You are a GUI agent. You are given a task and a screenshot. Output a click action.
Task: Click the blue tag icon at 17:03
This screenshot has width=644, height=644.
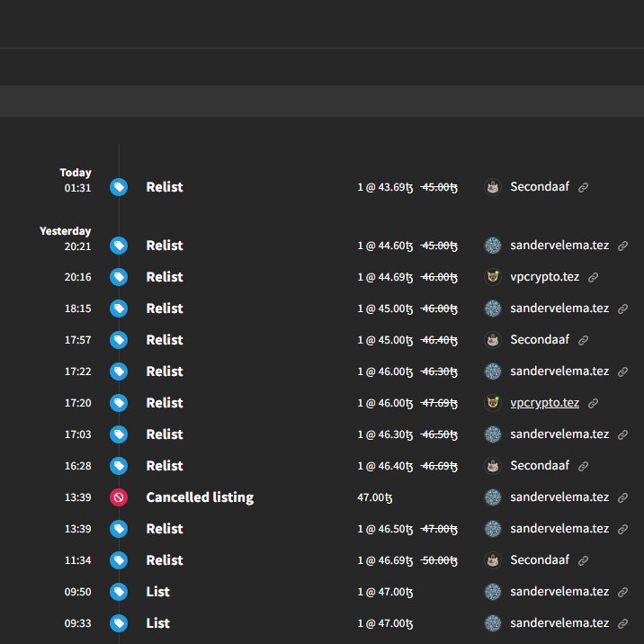tap(119, 434)
